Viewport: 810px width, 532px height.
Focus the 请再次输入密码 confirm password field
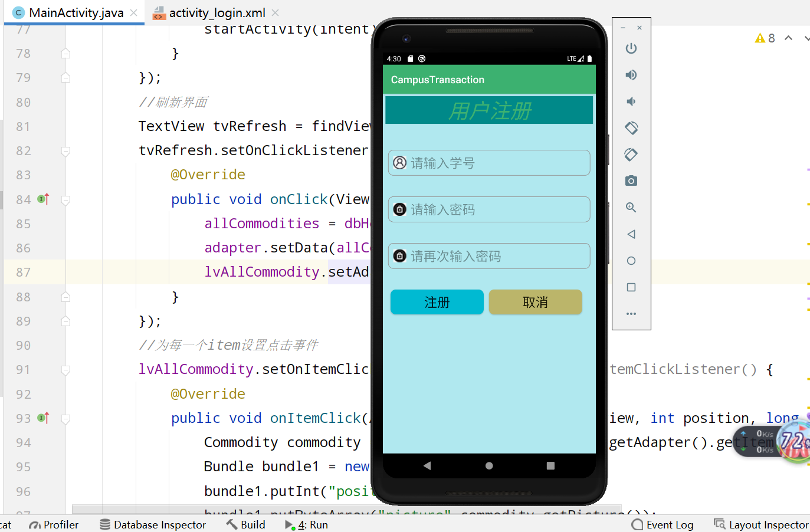[x=489, y=256]
